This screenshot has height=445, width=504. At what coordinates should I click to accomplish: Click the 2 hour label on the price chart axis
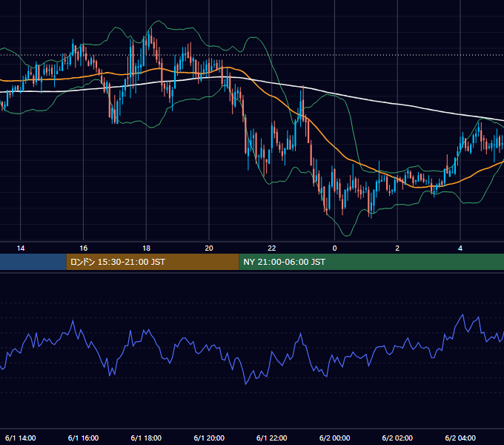397,248
